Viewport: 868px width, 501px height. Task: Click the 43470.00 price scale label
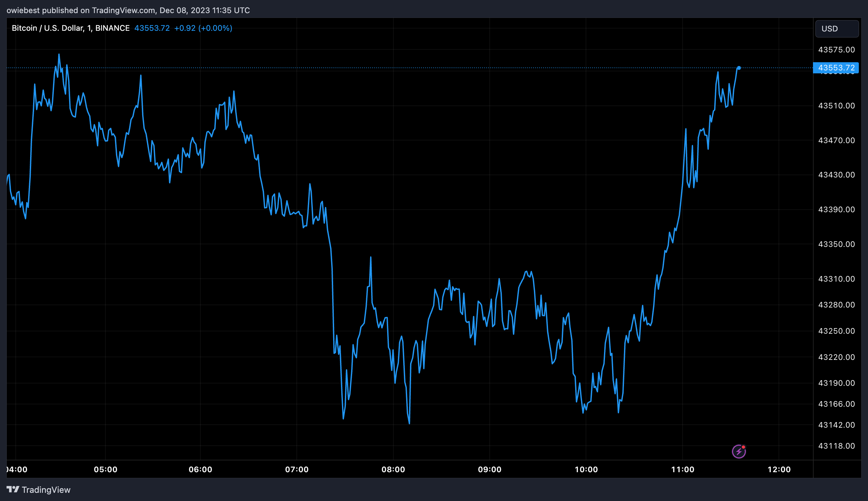click(836, 140)
